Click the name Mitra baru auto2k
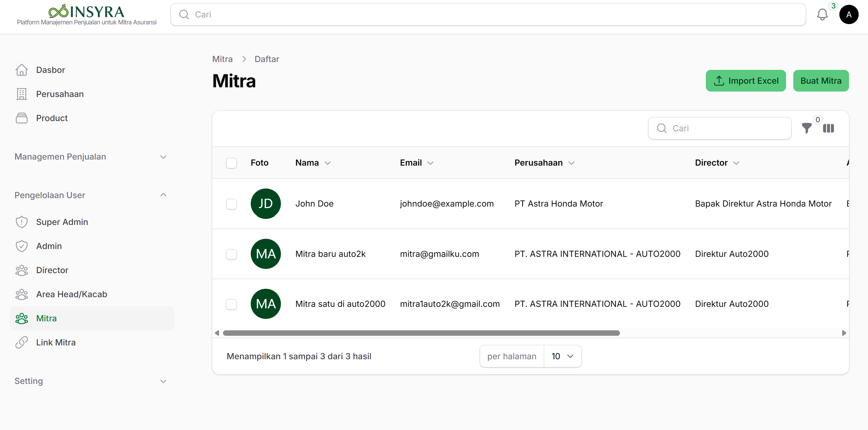 (331, 254)
